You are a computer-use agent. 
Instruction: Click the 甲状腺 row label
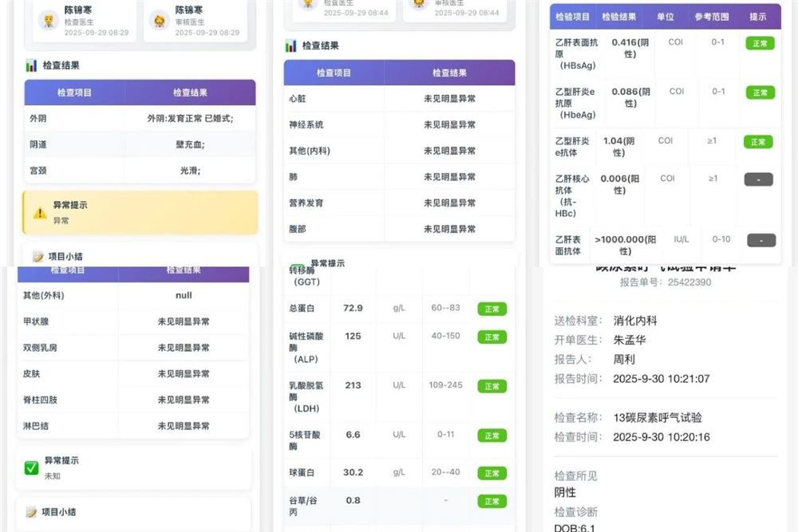coord(36,321)
